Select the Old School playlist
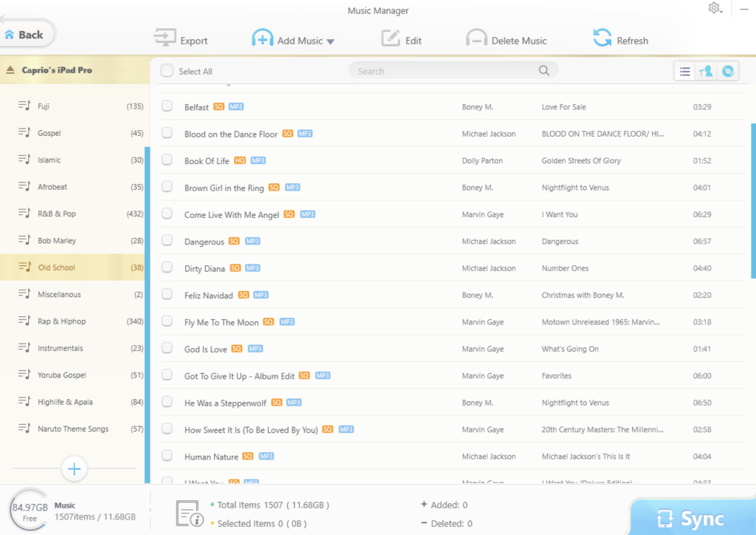The width and height of the screenshot is (756, 535). [x=72, y=267]
